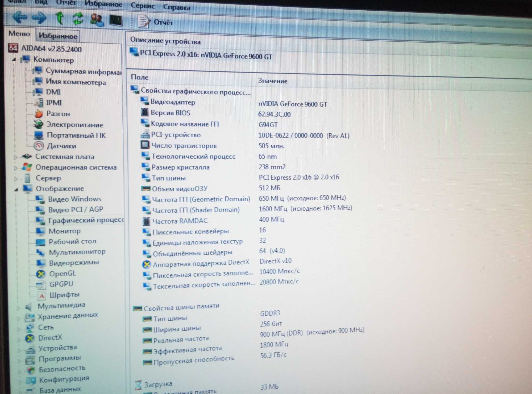Select the DMI tree item
Viewport: 532px width, 394px height.
click(x=53, y=92)
